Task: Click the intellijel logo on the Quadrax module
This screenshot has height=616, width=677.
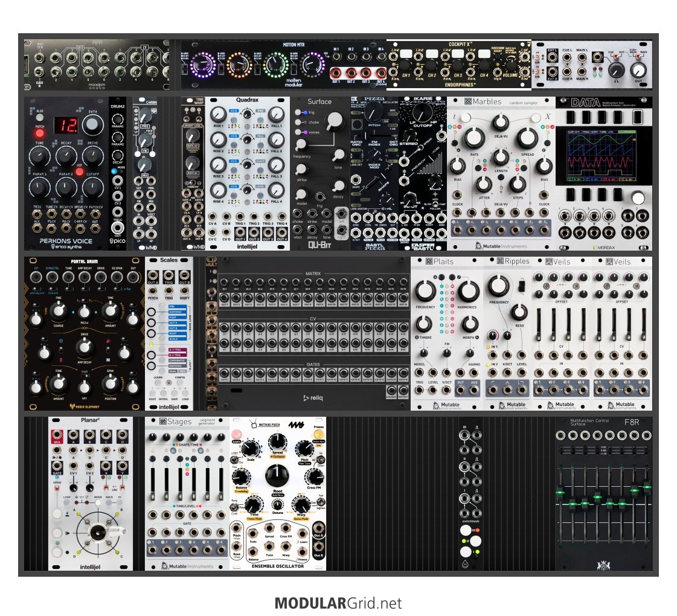Action: click(247, 246)
